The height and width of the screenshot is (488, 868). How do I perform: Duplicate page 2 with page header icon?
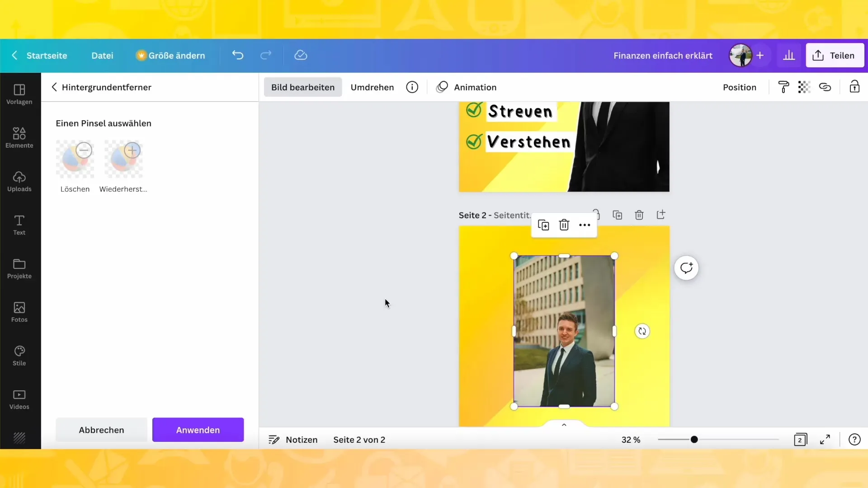(x=618, y=215)
